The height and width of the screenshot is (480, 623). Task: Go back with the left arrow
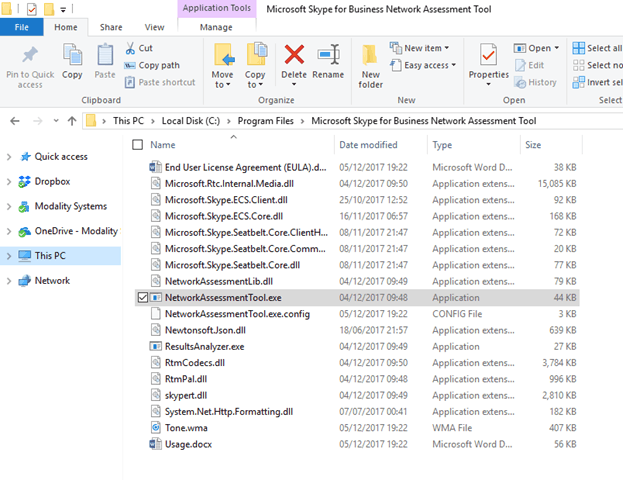(15, 121)
